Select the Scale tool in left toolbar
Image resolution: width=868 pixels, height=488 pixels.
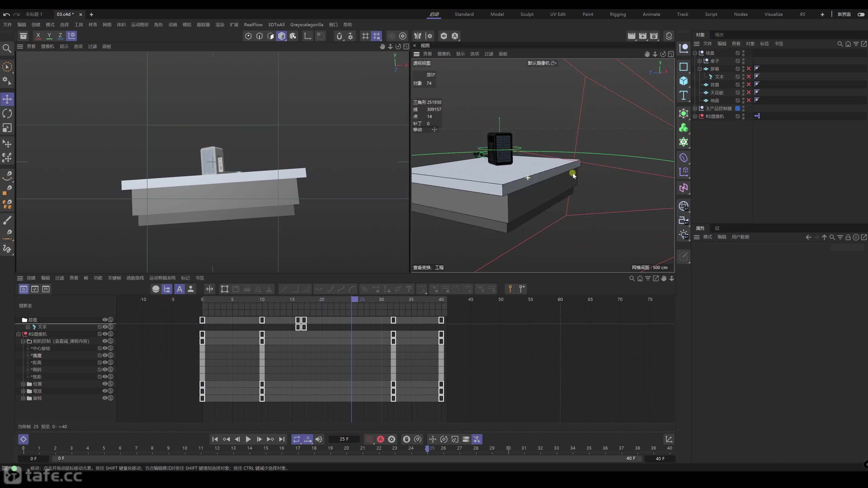click(x=7, y=128)
